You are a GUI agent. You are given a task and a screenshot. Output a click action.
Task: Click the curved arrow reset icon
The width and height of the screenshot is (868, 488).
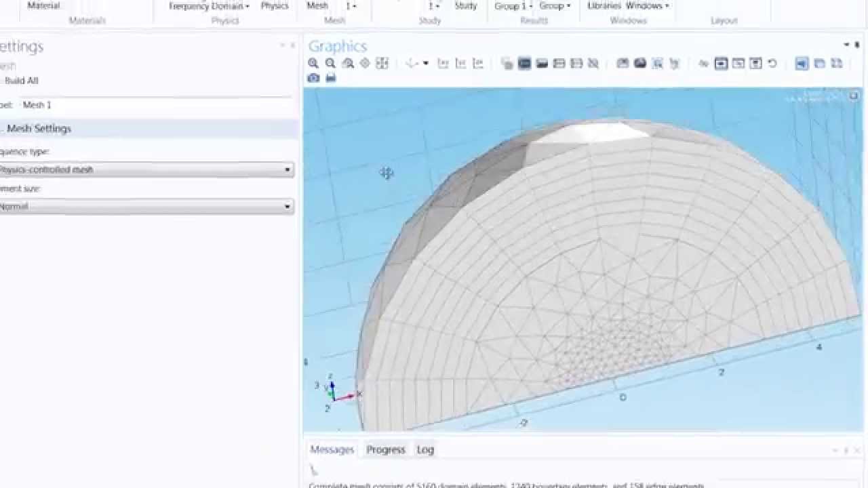coord(772,63)
